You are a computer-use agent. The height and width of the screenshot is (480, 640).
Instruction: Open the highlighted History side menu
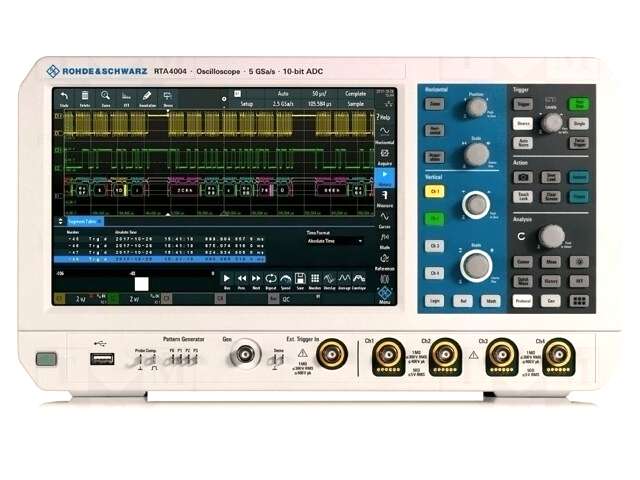coord(384,178)
